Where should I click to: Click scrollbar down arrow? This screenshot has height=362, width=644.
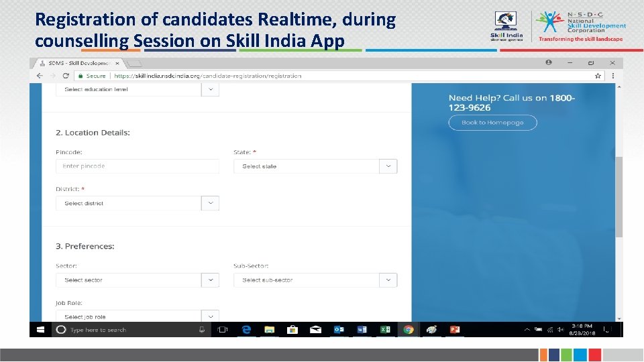pos(619,318)
